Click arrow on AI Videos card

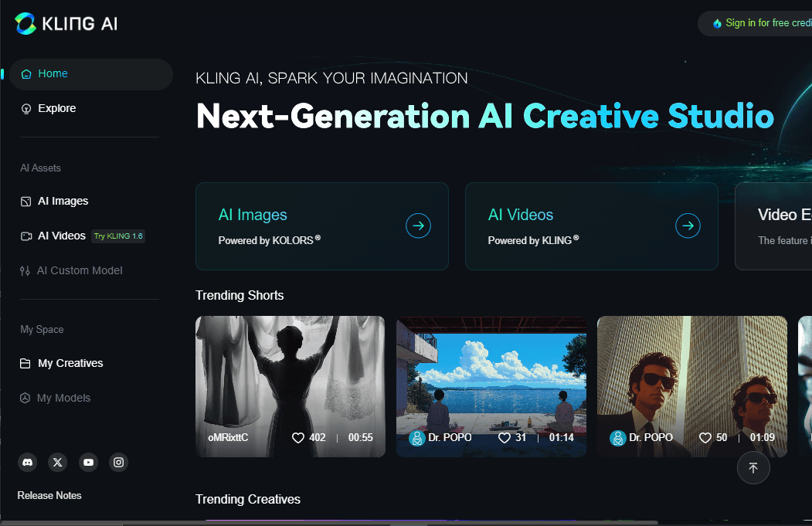[688, 226]
